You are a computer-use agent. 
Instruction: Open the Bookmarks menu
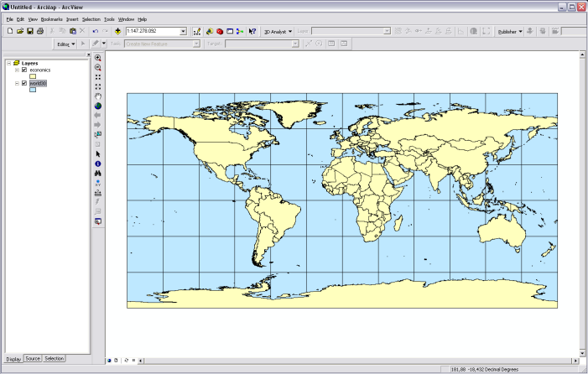[x=52, y=19]
